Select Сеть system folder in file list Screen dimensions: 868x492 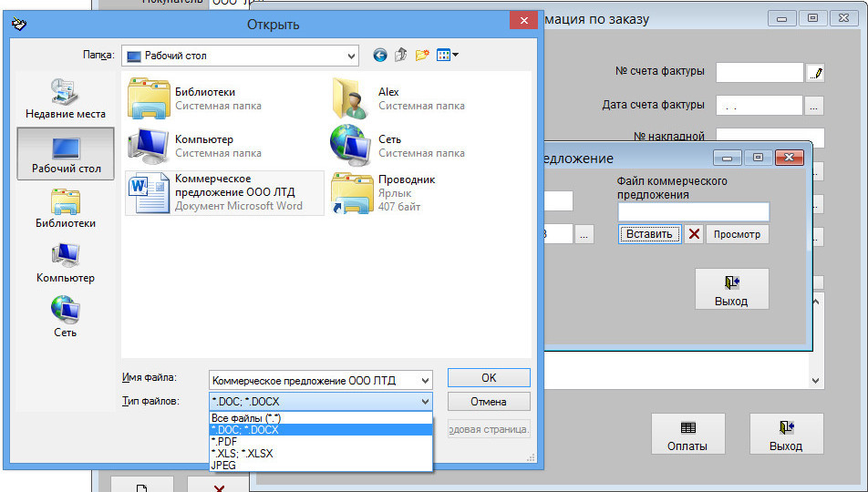click(x=398, y=146)
